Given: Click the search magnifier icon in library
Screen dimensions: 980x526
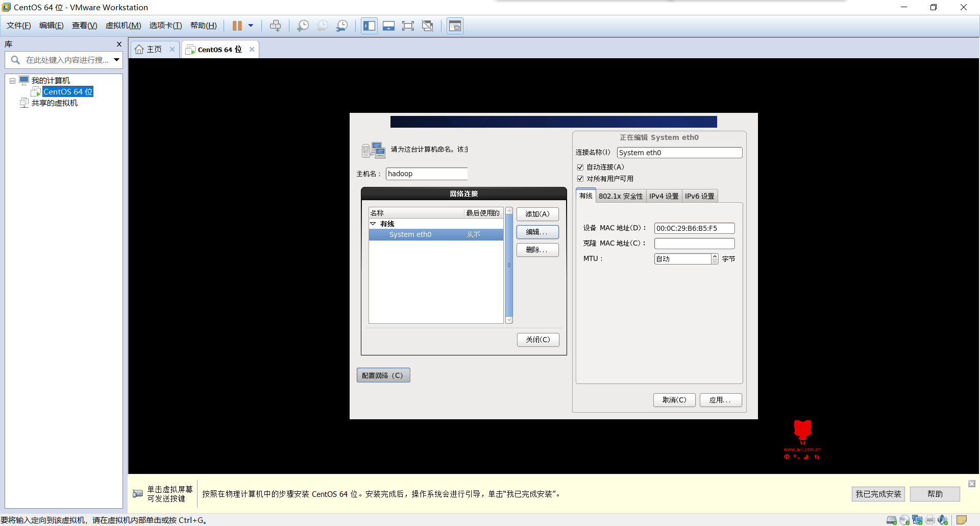Looking at the screenshot, I should coord(15,60).
